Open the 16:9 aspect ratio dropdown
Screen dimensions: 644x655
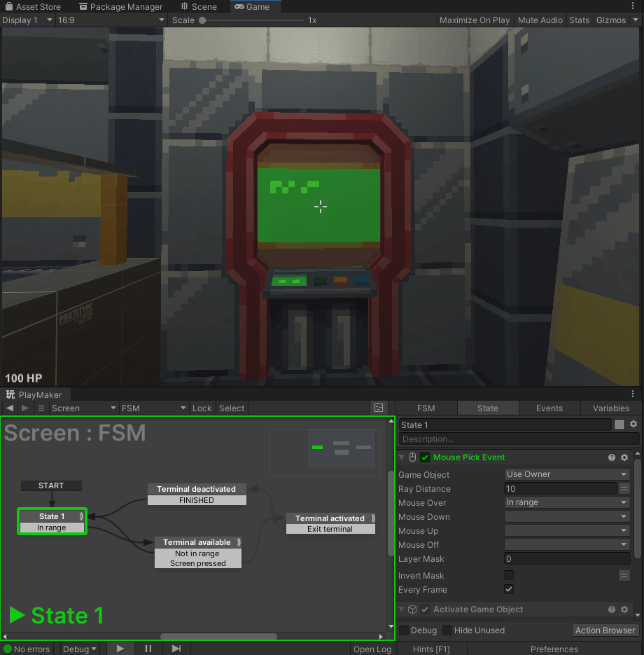pyautogui.click(x=111, y=20)
